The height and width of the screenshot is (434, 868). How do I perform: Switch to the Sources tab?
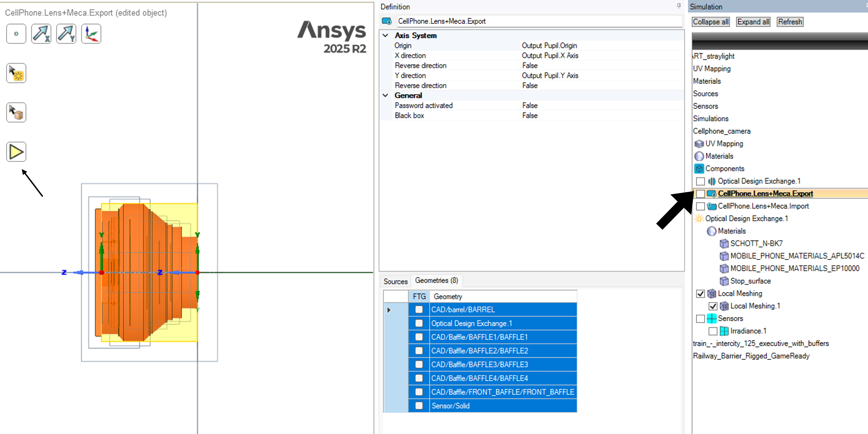tap(395, 281)
